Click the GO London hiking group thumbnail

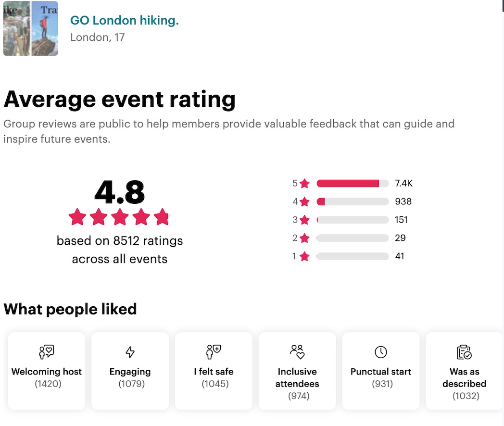[x=31, y=28]
